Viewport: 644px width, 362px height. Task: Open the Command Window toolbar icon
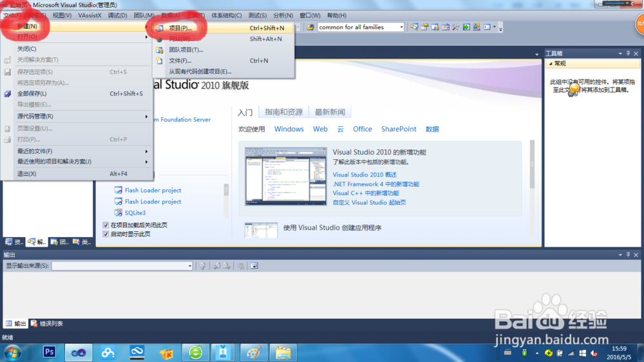click(x=487, y=27)
